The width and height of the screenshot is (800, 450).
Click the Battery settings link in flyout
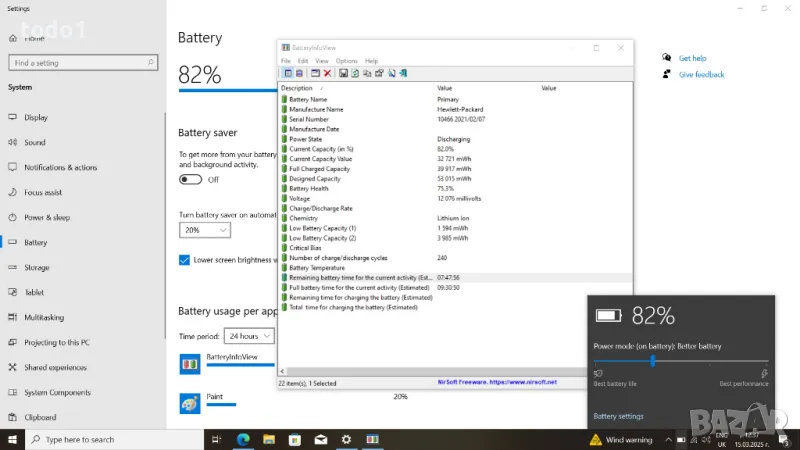click(618, 416)
